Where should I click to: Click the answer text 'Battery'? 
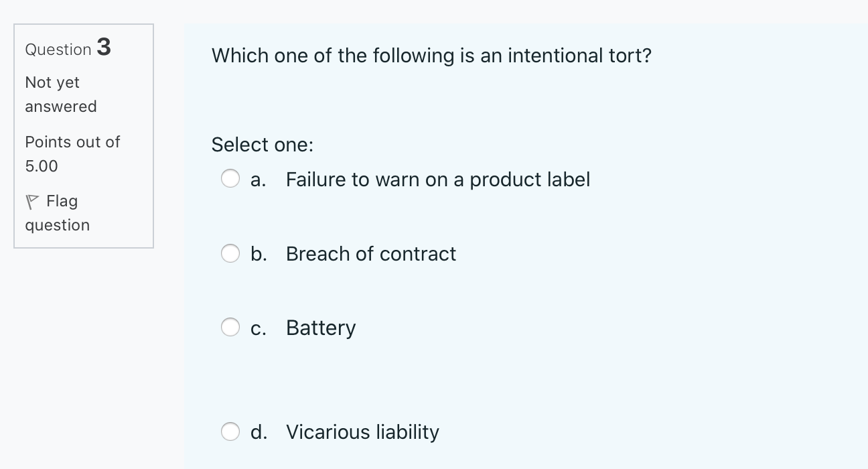pos(320,327)
